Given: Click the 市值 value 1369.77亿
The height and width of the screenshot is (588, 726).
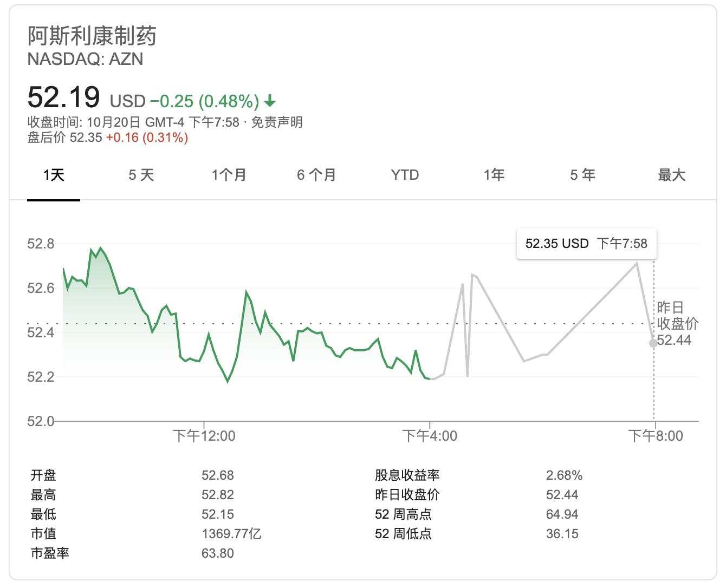Looking at the screenshot, I should coord(232,534).
